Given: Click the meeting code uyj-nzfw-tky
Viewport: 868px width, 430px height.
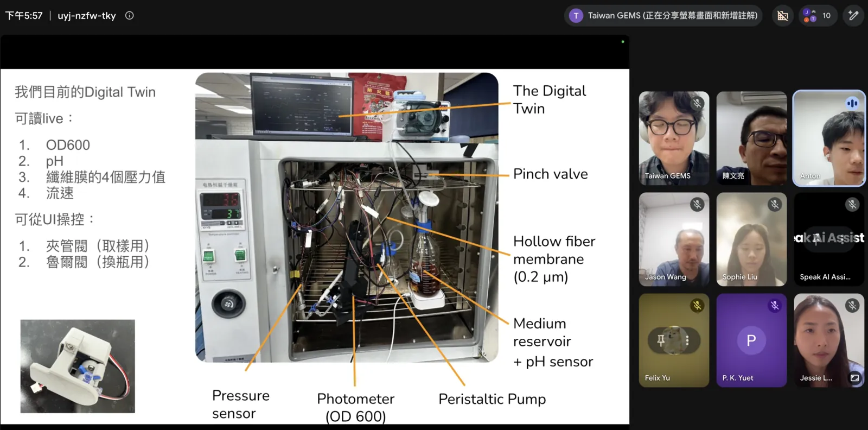Looking at the screenshot, I should coord(87,16).
